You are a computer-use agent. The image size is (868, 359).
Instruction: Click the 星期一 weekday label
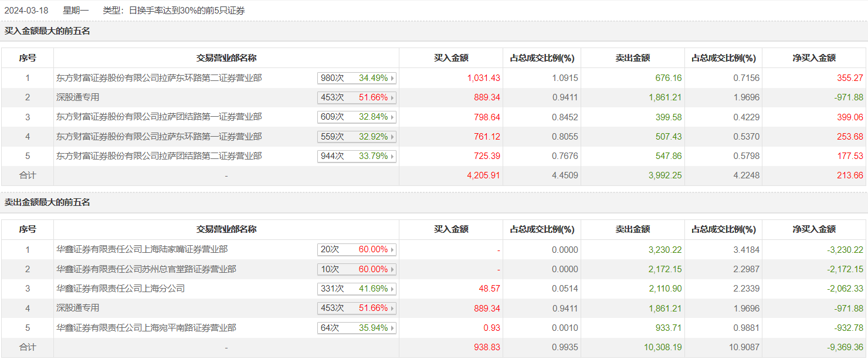tap(76, 11)
